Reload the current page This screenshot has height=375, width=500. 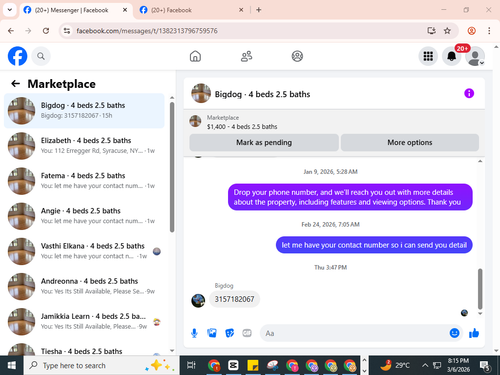pos(46,31)
